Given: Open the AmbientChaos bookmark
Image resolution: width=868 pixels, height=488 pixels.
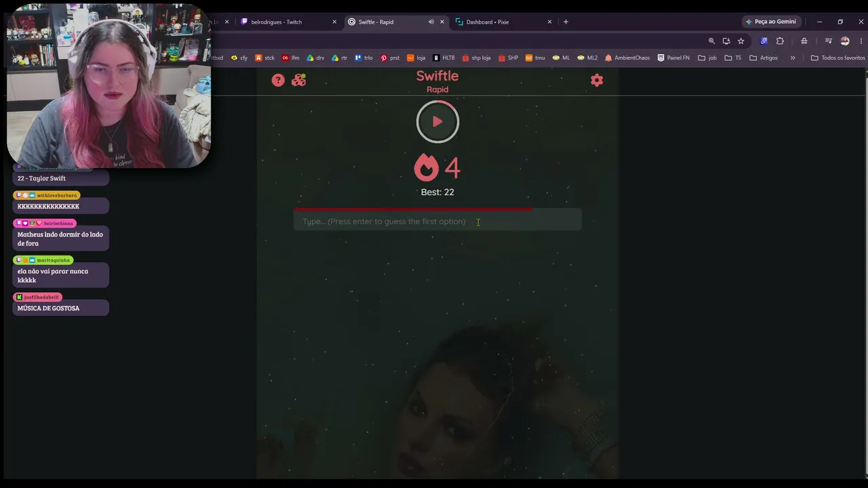Looking at the screenshot, I should pos(627,58).
